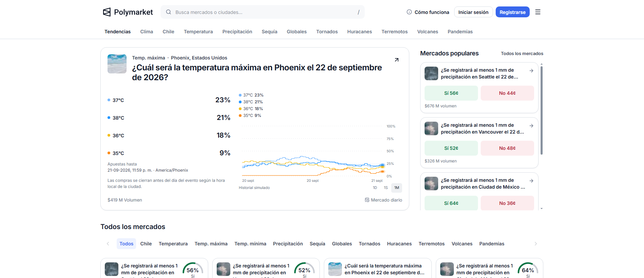Image resolution: width=644 pixels, height=278 pixels.
Task: Open the Vancouver precipitation market title
Action: coord(482,128)
